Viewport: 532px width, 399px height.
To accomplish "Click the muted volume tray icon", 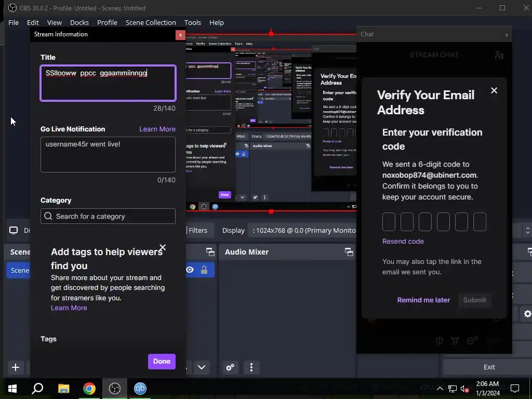I will (x=465, y=389).
